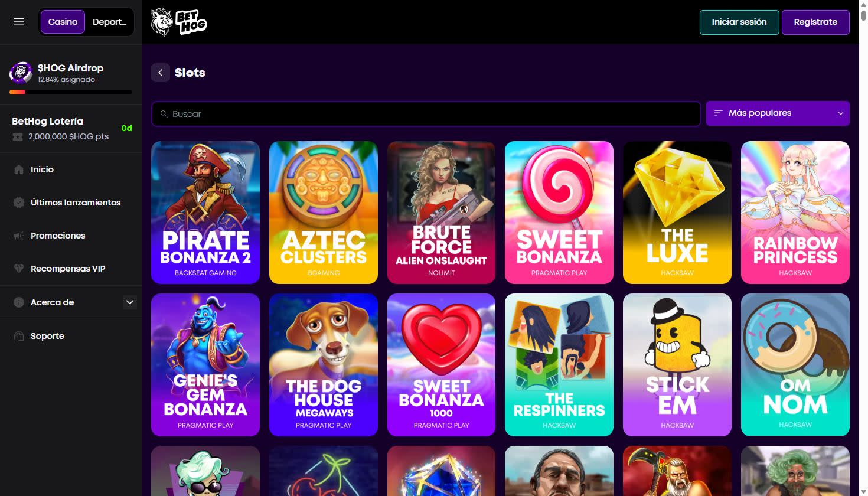The height and width of the screenshot is (496, 868).
Task: Click the Iniciar sesión button
Action: 739,22
